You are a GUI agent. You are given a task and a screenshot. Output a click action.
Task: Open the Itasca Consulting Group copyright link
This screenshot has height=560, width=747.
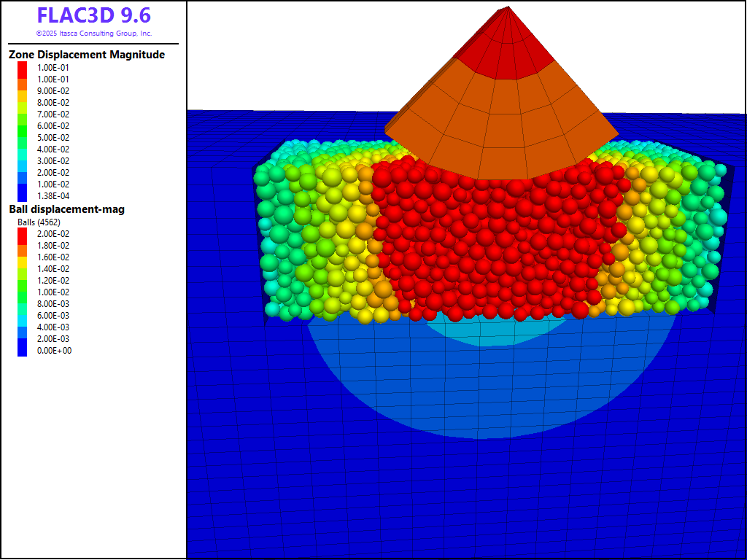[93, 34]
